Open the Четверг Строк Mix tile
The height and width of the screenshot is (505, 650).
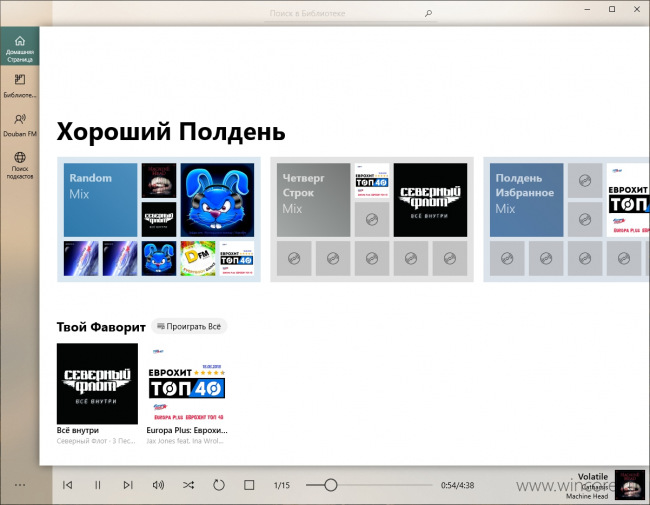(x=313, y=200)
